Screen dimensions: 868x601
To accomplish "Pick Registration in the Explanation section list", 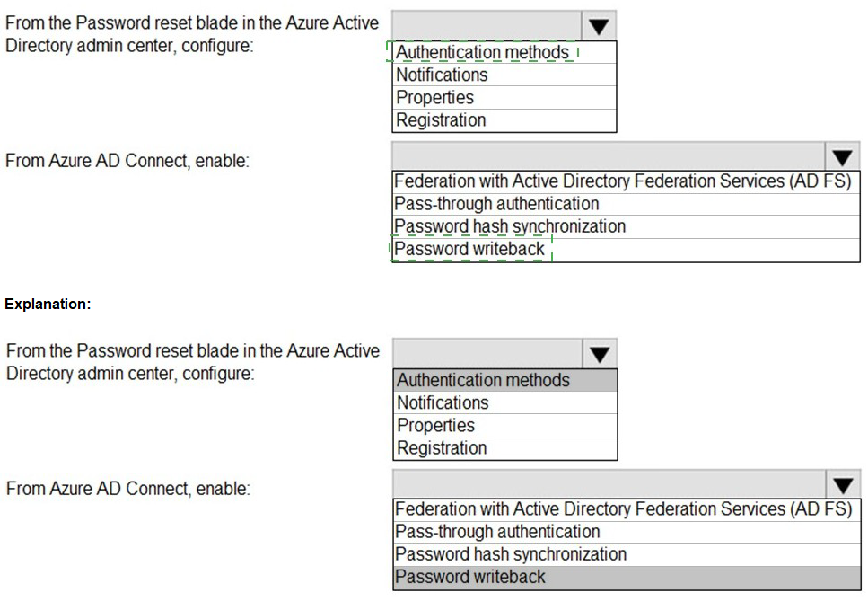I will click(x=442, y=448).
